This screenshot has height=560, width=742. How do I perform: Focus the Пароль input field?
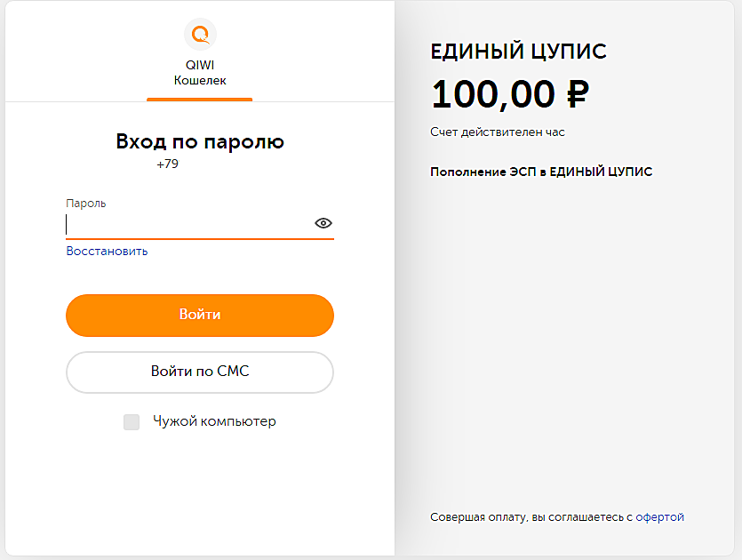click(x=189, y=225)
